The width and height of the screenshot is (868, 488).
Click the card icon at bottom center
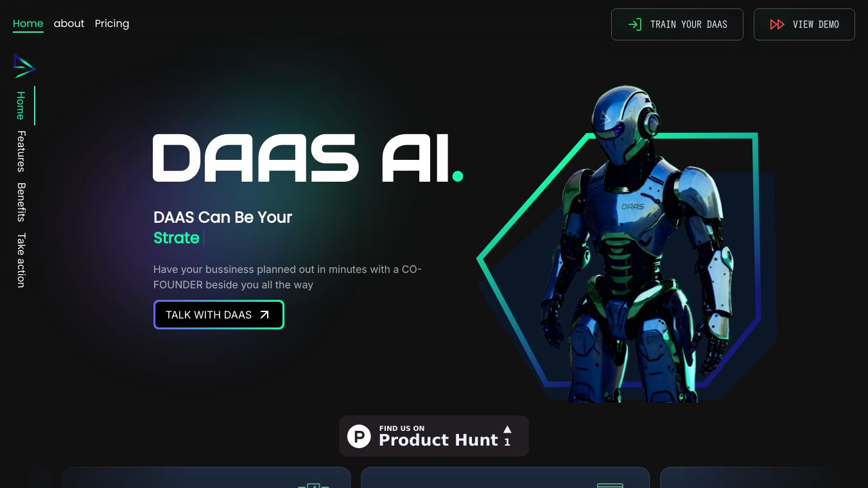click(610, 485)
